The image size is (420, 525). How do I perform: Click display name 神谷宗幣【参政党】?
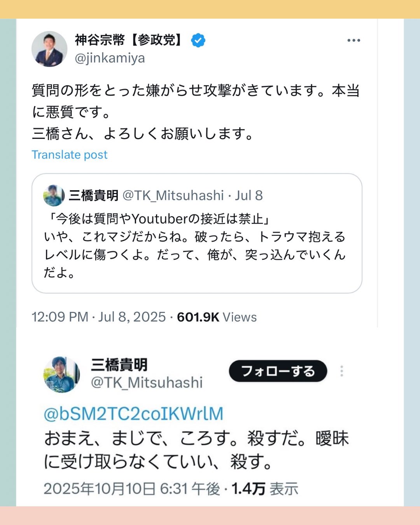[x=128, y=40]
